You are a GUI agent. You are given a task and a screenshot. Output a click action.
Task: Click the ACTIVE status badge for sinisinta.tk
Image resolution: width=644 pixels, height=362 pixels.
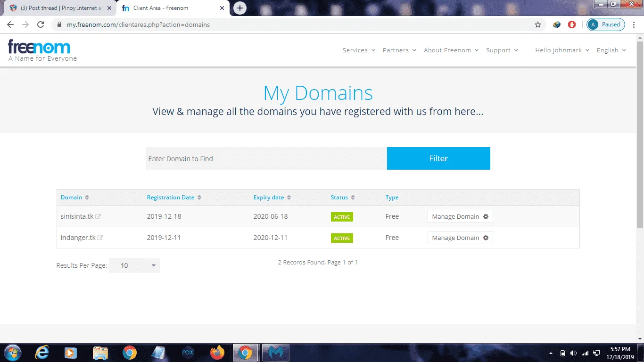pyautogui.click(x=342, y=217)
